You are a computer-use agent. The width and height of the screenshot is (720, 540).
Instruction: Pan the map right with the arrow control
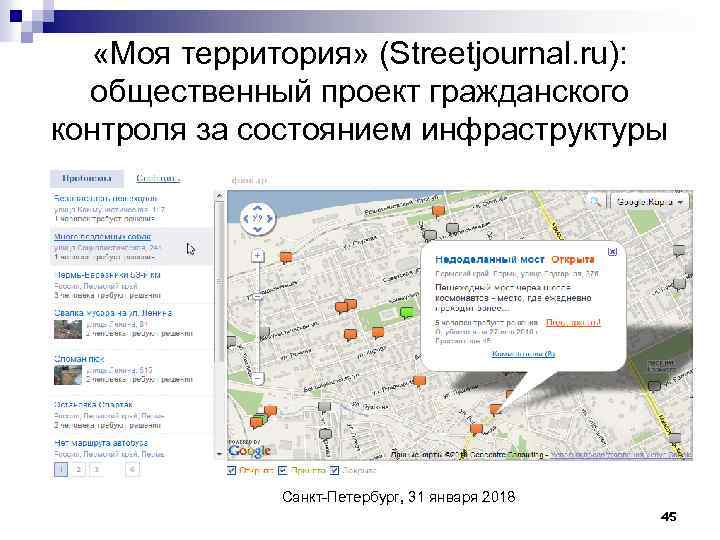pyautogui.click(x=270, y=219)
